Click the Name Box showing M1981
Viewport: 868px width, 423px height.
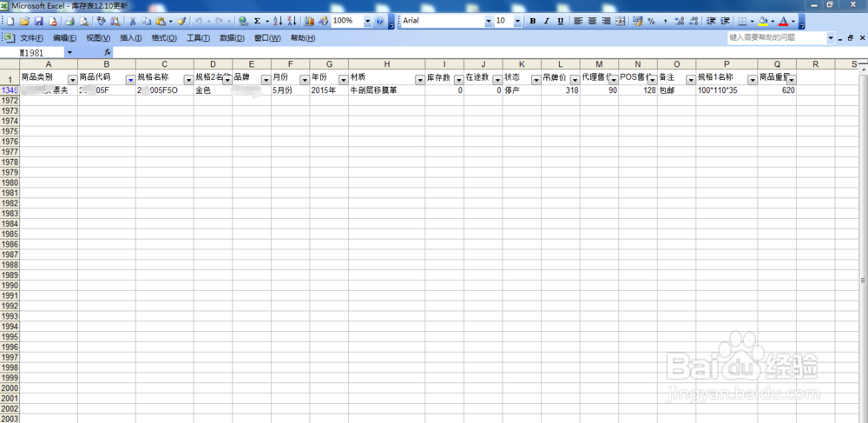tap(33, 53)
